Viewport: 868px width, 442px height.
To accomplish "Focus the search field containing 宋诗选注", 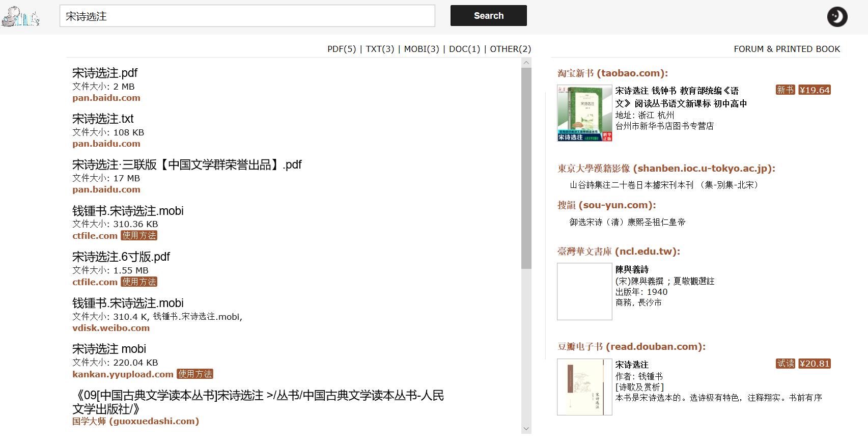I will [x=247, y=16].
